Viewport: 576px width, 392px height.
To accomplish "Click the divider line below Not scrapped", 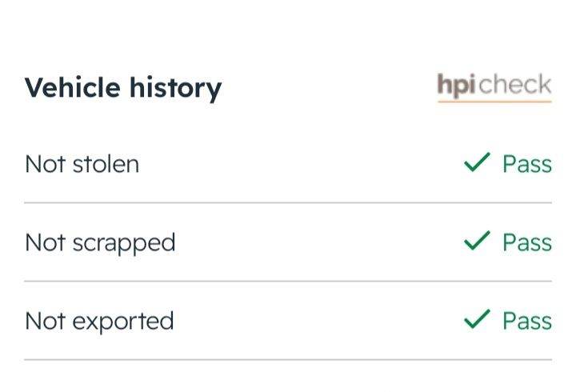I will (288, 281).
